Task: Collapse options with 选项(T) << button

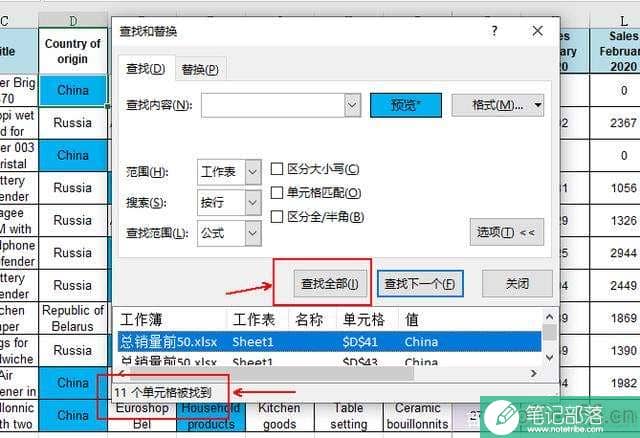Action: coord(507,232)
